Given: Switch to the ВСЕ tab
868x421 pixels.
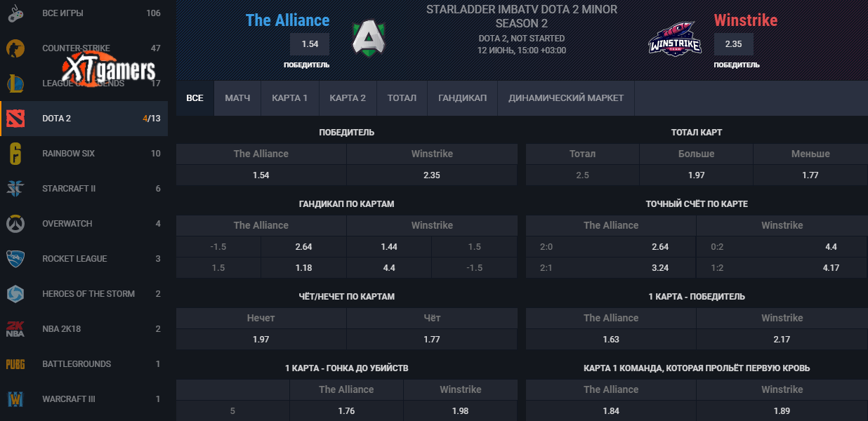Looking at the screenshot, I should coord(195,98).
